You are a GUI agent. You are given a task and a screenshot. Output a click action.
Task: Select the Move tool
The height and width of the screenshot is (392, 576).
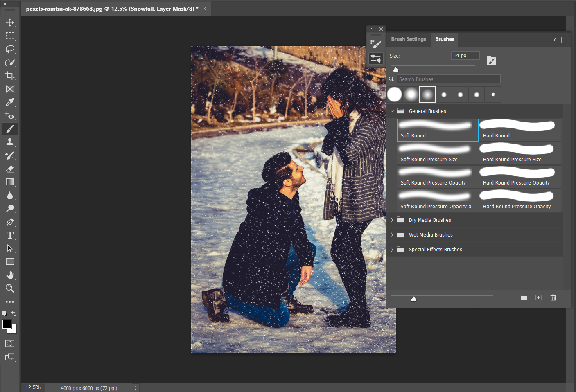pyautogui.click(x=10, y=23)
